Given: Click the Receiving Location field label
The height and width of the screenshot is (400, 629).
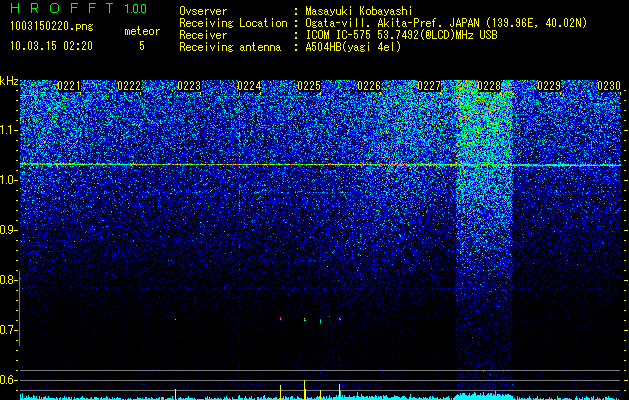Looking at the screenshot, I should pos(233,23).
